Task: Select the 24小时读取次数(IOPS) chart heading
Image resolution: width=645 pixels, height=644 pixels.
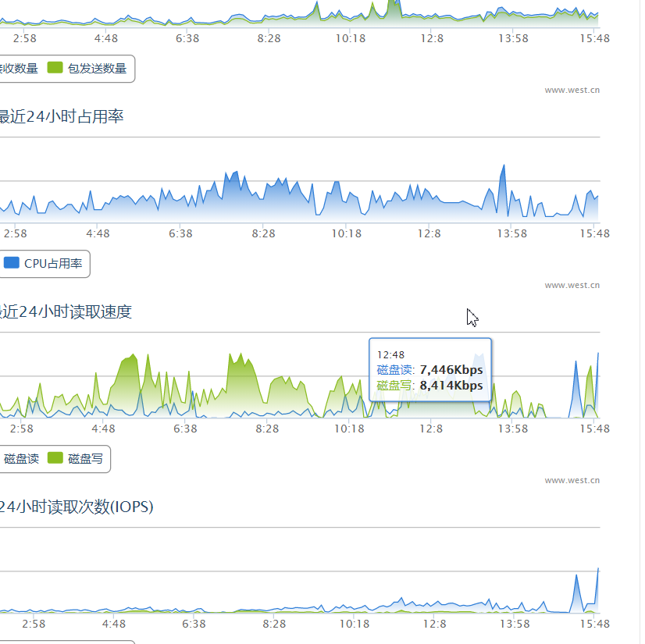Action: (77, 507)
